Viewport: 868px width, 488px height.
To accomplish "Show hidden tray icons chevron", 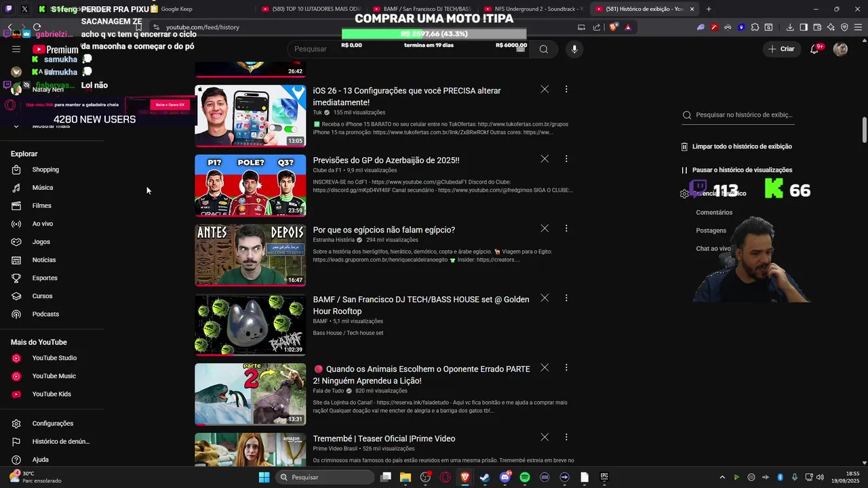I will pyautogui.click(x=722, y=477).
